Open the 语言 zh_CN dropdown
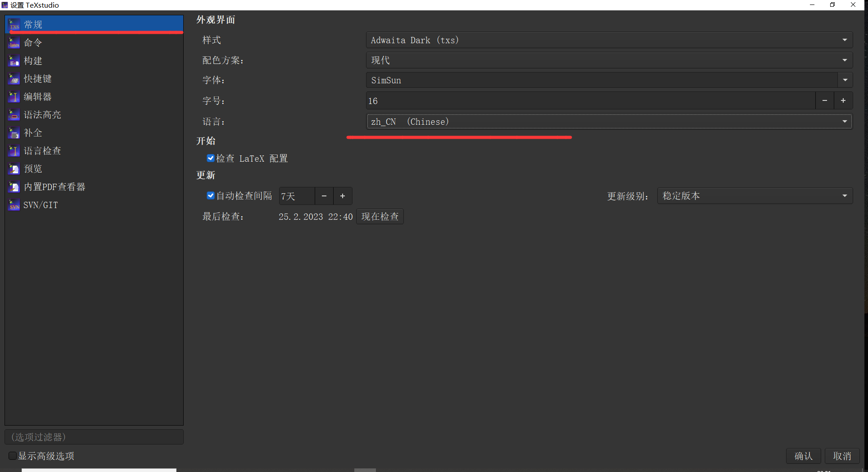Viewport: 868px width, 472px height. (x=609, y=122)
